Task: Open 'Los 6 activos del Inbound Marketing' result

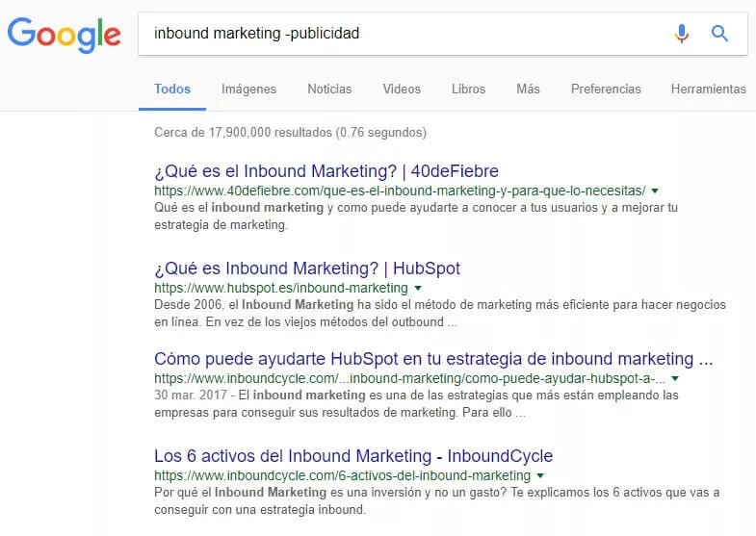Action: click(x=353, y=456)
